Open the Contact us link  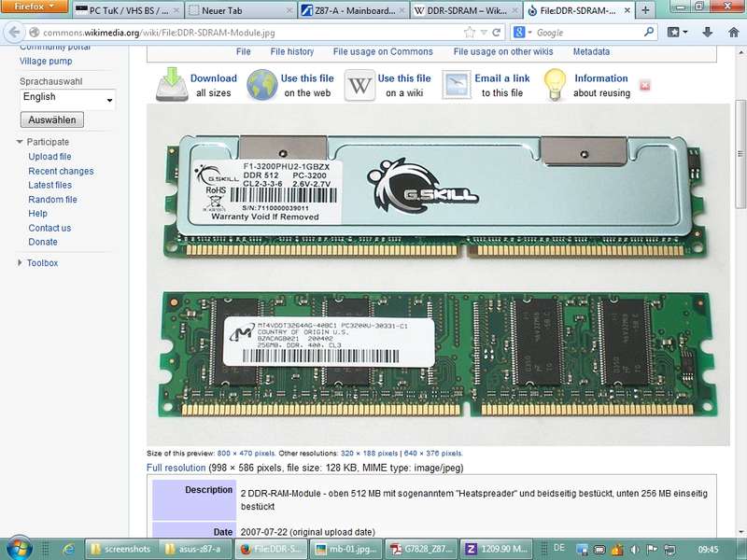pyautogui.click(x=49, y=228)
